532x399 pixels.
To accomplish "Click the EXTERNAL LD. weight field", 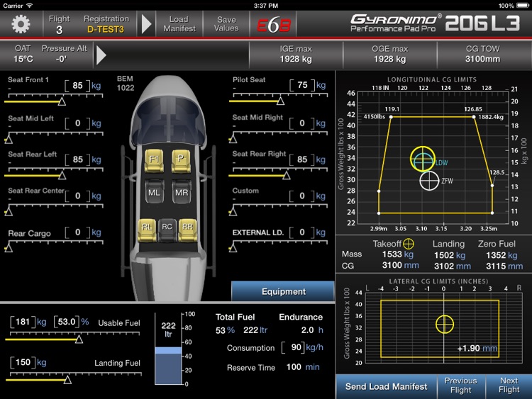I will coord(302,232).
